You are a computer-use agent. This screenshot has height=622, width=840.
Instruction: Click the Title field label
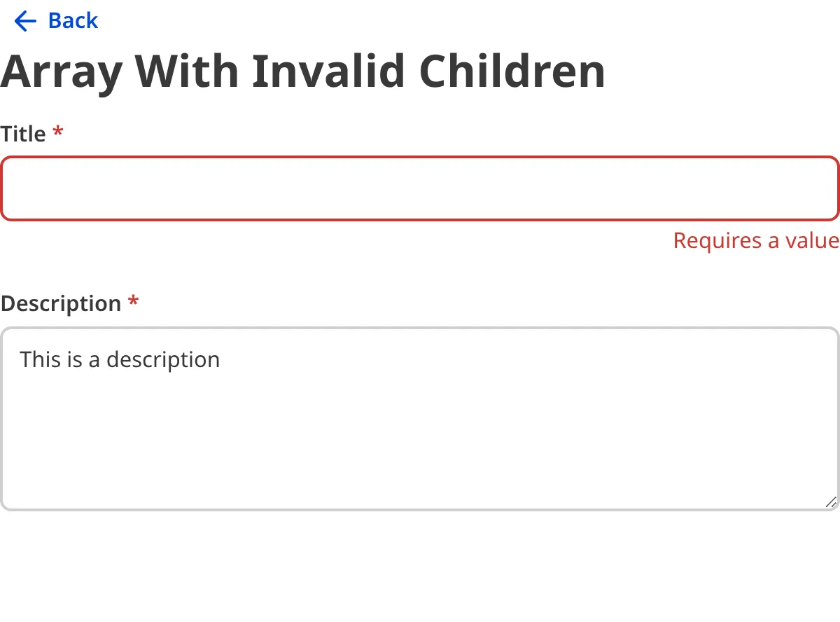(24, 134)
